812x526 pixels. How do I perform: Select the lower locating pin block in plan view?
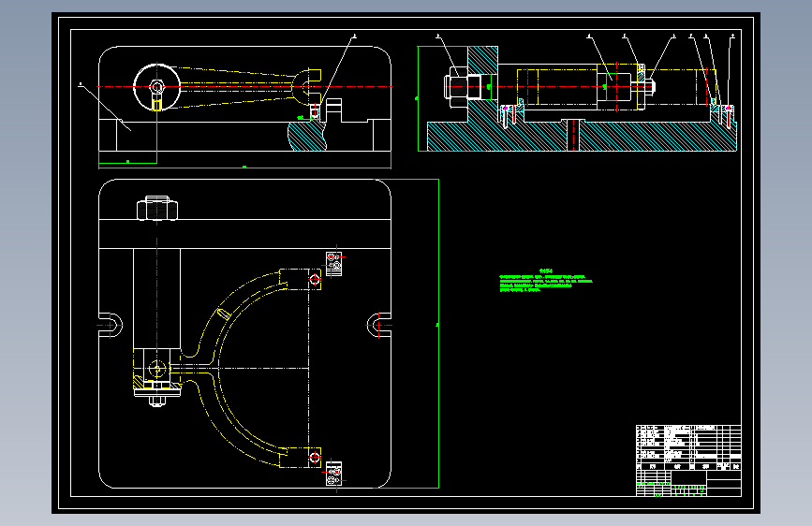tap(334, 474)
